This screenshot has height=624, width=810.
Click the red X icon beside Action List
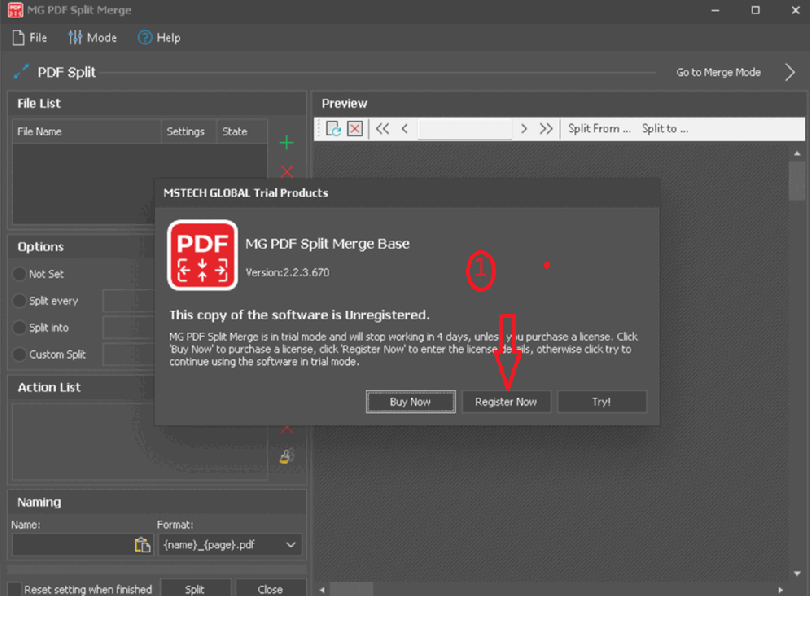point(287,429)
